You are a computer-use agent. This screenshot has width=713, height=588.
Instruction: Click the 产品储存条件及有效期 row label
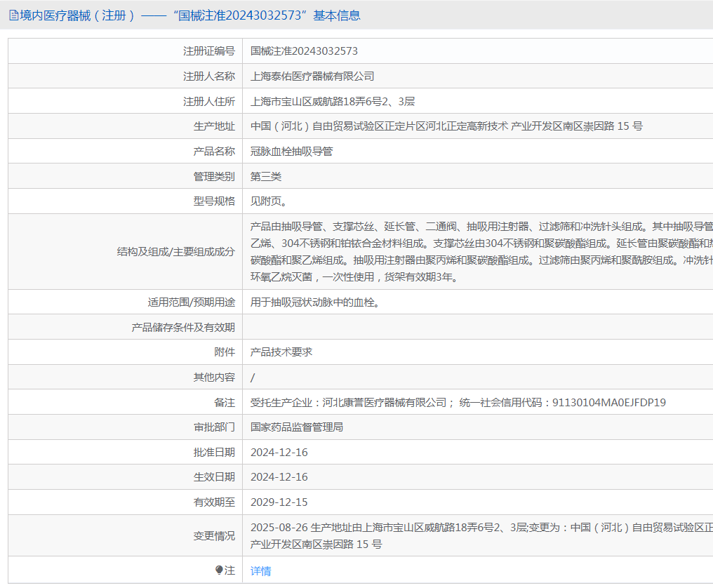click(x=183, y=328)
